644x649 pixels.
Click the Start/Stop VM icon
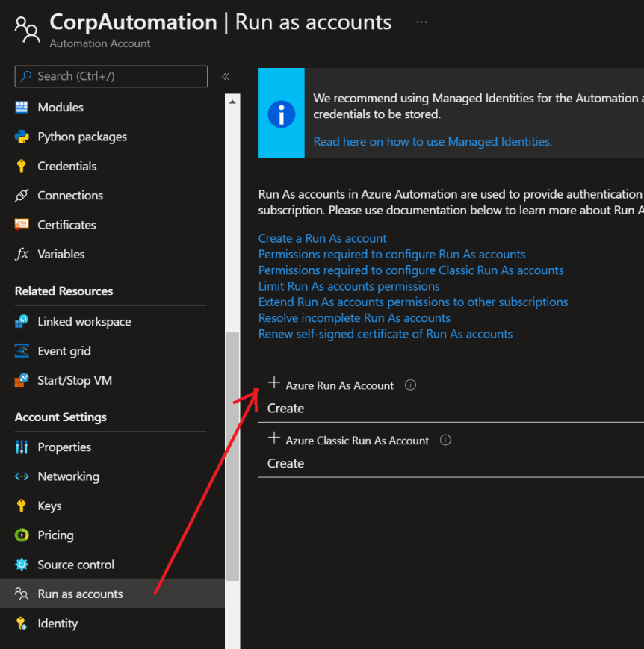coord(22,380)
